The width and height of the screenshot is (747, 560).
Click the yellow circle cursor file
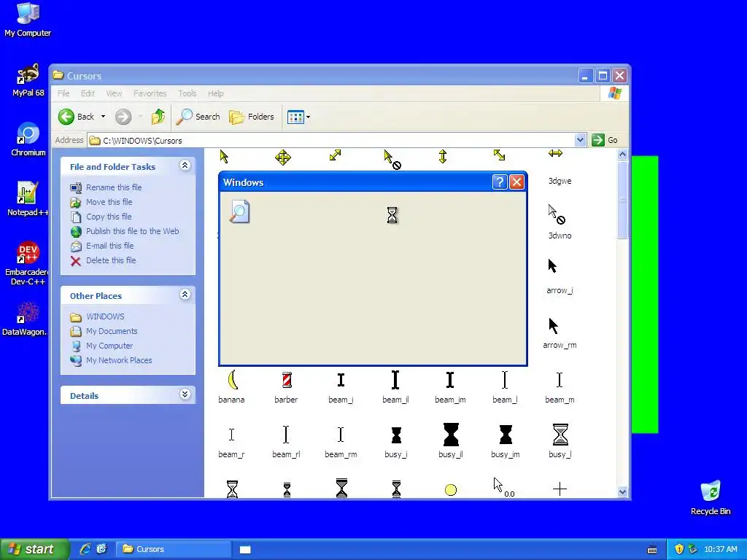[x=451, y=489]
